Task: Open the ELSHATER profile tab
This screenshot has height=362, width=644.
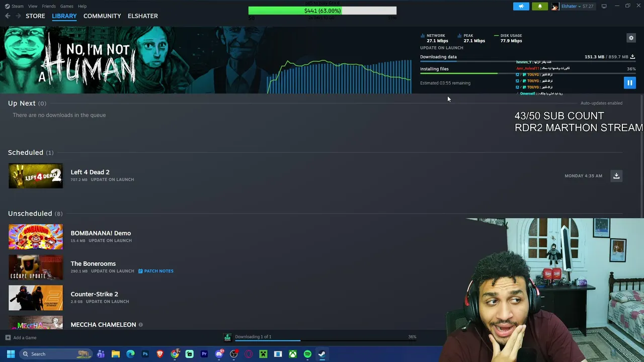Action: [143, 16]
